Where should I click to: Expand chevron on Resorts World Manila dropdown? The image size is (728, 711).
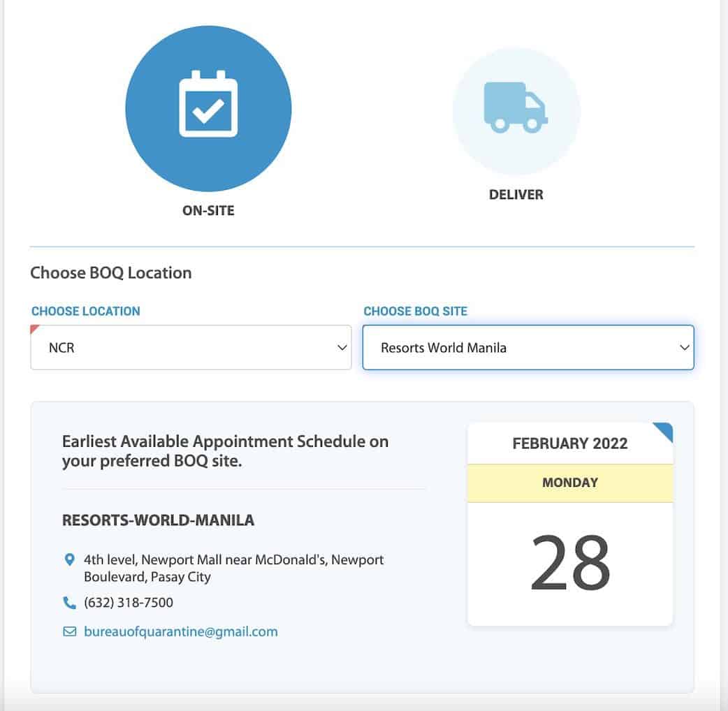[x=685, y=348]
